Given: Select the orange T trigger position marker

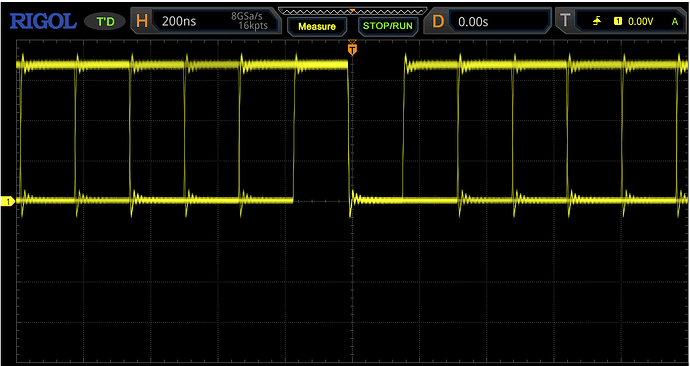Looking at the screenshot, I should click(352, 48).
